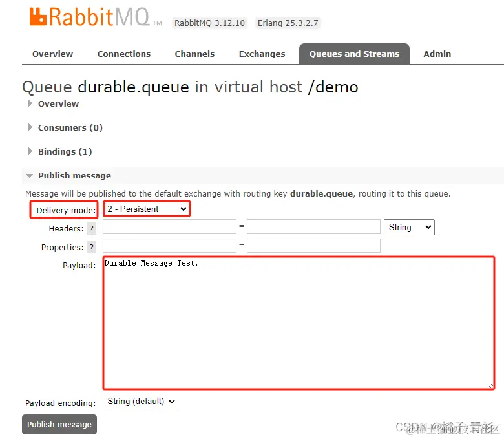Open the Delivery mode dropdown
504x439 pixels.
(x=147, y=209)
